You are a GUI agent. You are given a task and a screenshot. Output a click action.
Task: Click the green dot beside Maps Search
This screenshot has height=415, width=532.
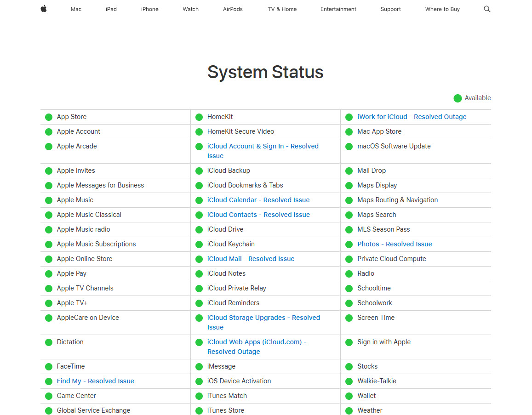click(349, 215)
